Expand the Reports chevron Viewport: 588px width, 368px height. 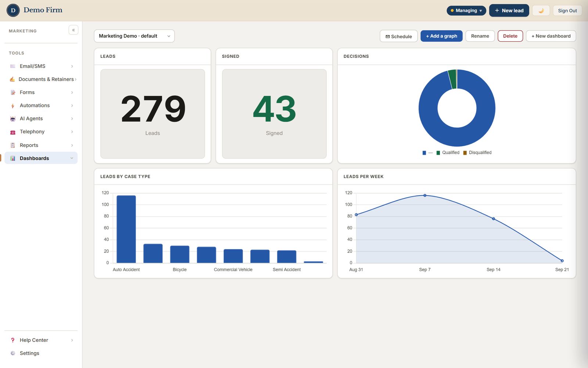point(72,145)
